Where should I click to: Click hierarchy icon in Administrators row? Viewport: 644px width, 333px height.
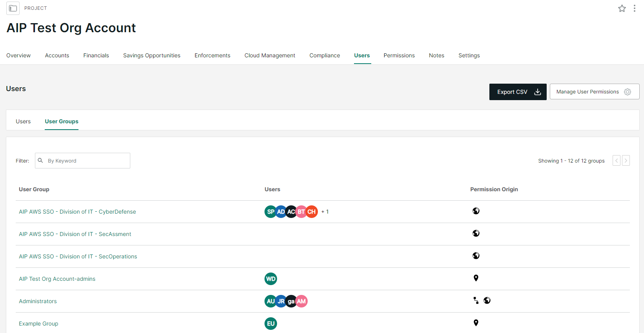[476, 300]
